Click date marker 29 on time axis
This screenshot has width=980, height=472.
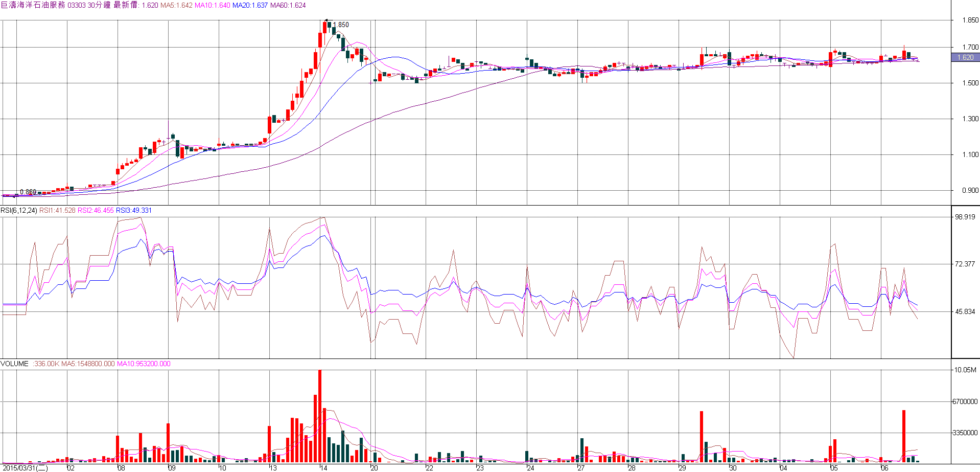[682, 468]
